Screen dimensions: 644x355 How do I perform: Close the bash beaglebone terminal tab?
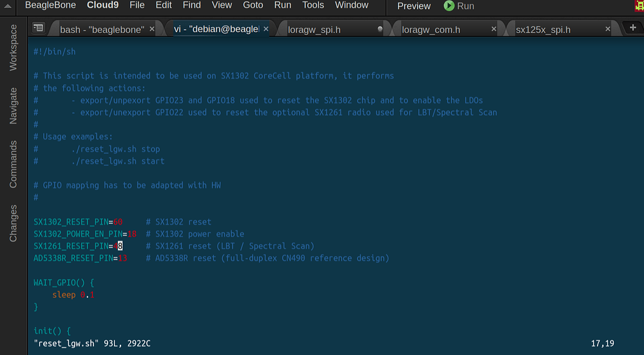152,29
